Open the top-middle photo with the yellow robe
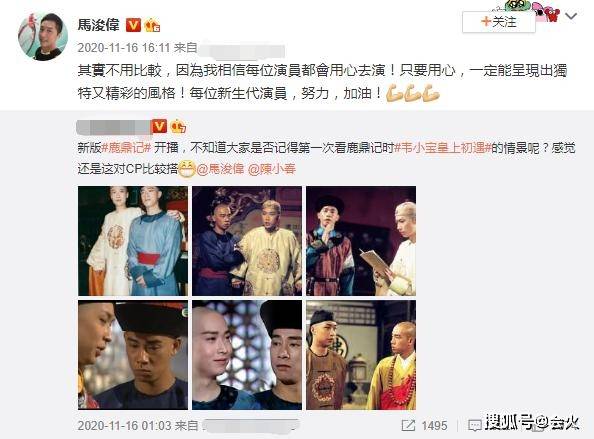Viewport: 594px width, 439px height. [x=247, y=241]
